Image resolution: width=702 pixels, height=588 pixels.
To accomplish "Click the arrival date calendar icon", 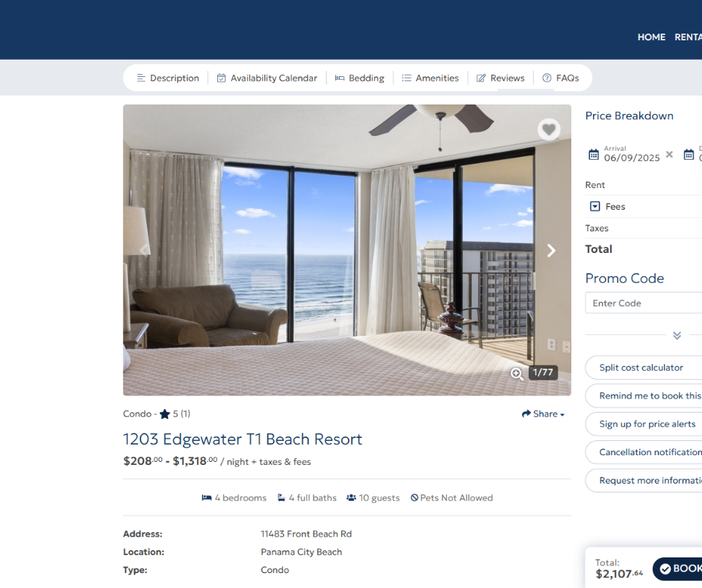I will 594,154.
